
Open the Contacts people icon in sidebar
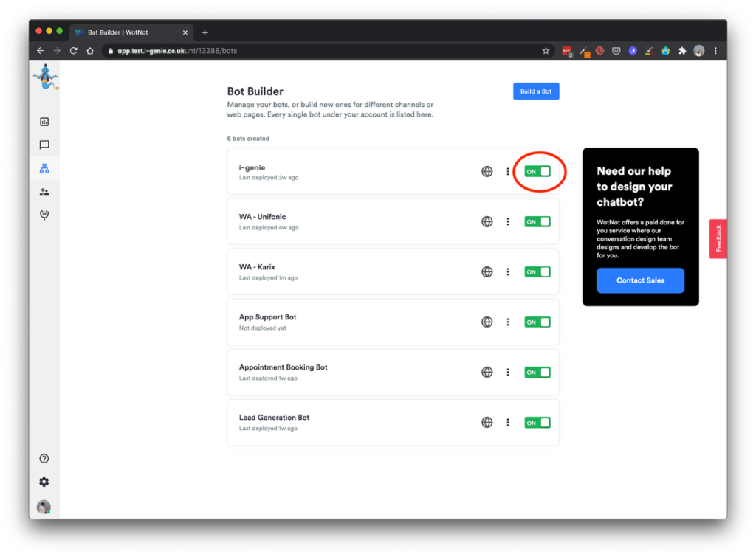click(x=44, y=192)
